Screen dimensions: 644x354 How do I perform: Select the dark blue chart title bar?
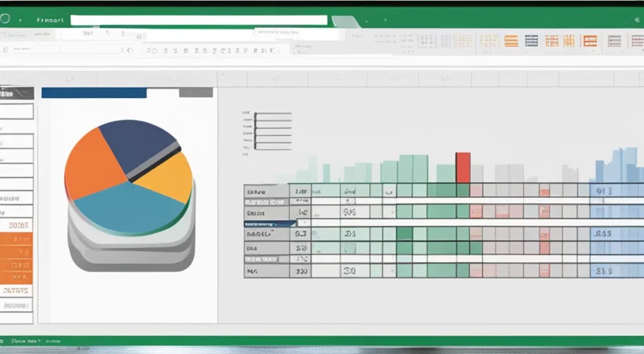click(x=93, y=93)
